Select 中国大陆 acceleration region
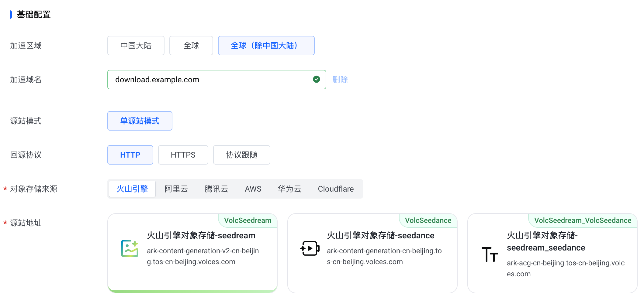 click(x=136, y=46)
